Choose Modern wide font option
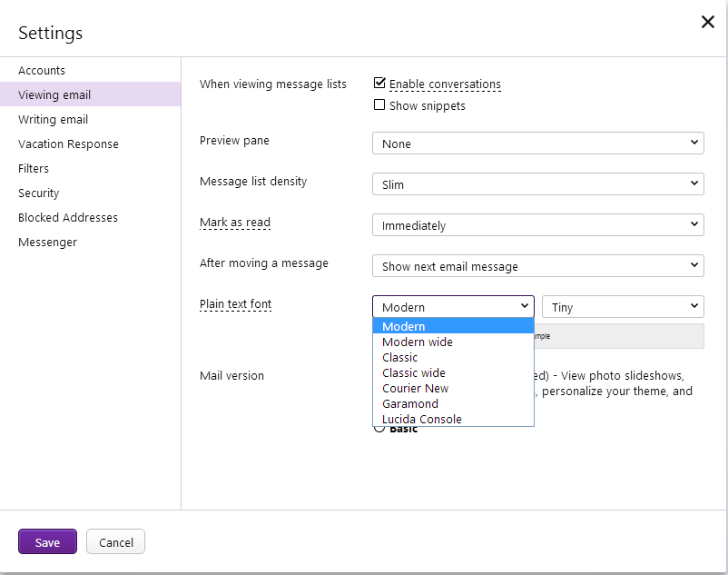Screen dimensions: 728x575 click(418, 342)
